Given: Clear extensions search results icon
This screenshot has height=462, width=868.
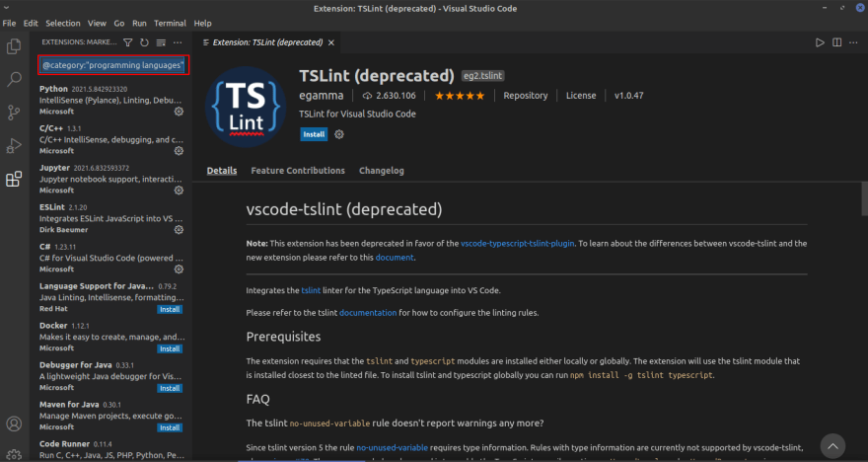Looking at the screenshot, I should coord(161,42).
